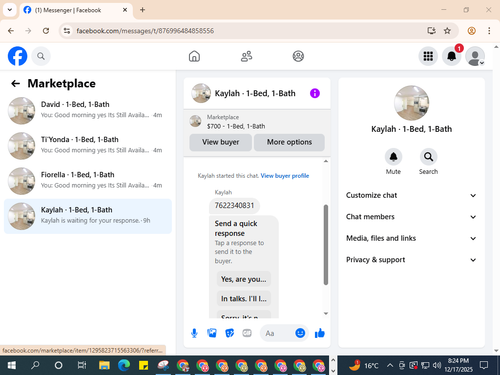This screenshot has width=500, height=375.
Task: Send quick response 'Yes, are you...'
Action: point(244,279)
